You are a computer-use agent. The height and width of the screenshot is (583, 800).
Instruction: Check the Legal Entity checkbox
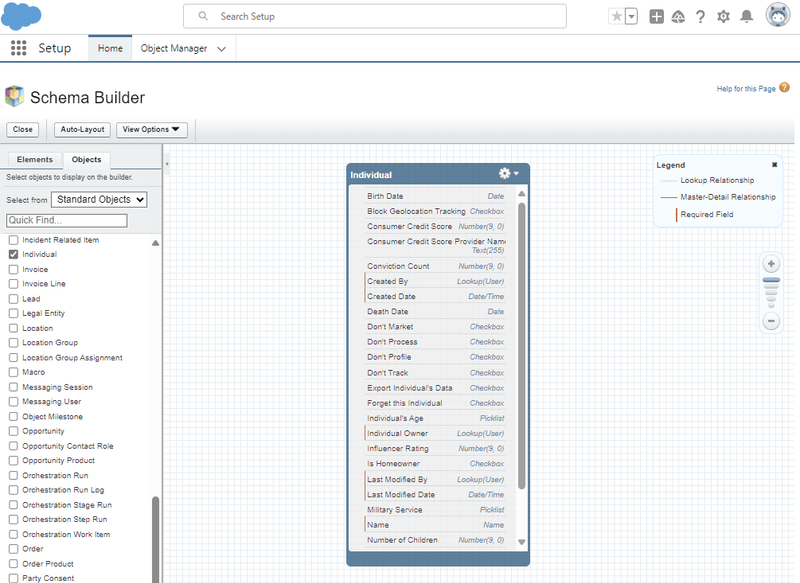13,313
